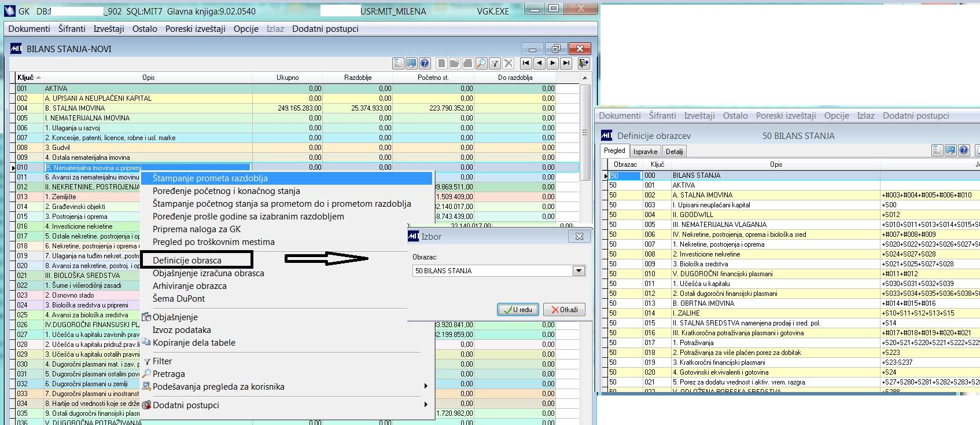Screen dimensions: 980x425
Task: Click the Otkaži cancel button
Action: point(565,310)
